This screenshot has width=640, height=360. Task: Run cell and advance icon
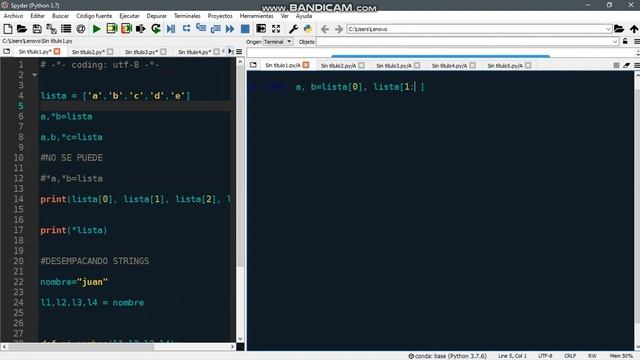coord(126,29)
